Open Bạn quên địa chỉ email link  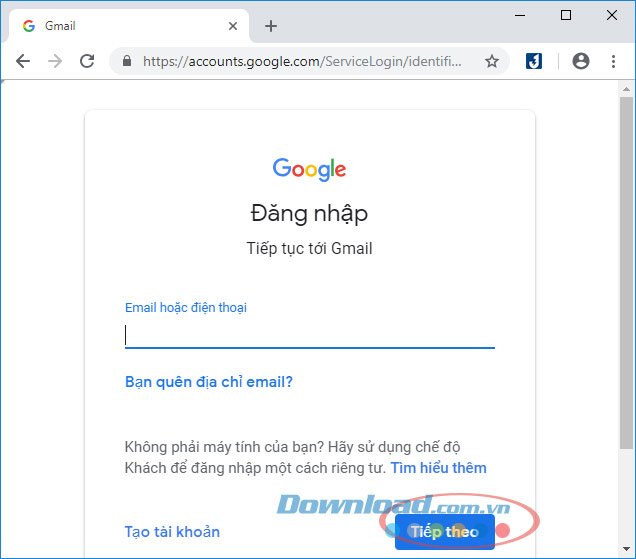point(209,382)
